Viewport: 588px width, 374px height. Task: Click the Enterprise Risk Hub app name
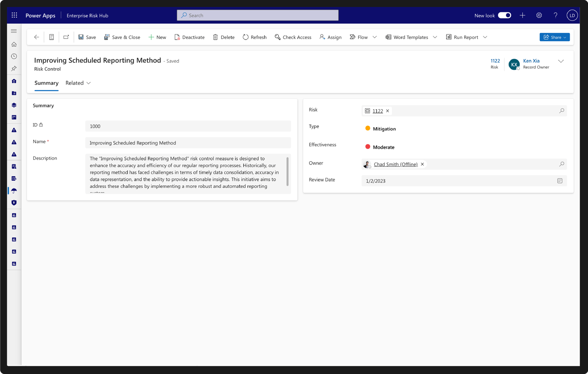coord(87,15)
